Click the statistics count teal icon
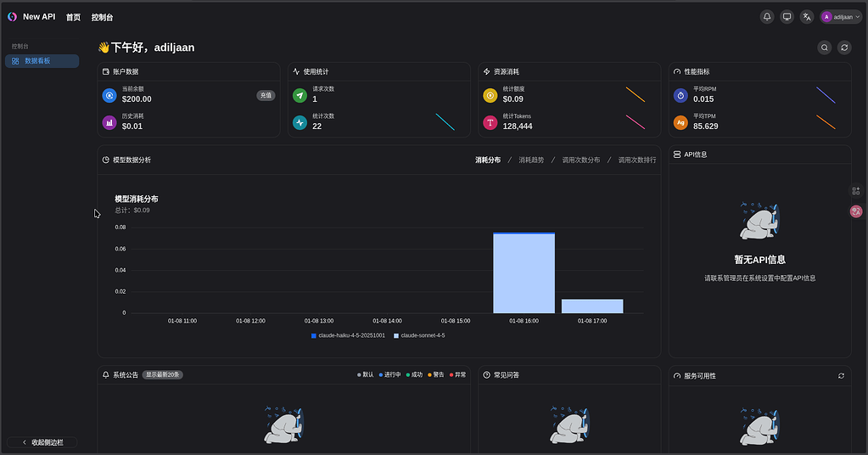This screenshot has height=455, width=868. 300,122
